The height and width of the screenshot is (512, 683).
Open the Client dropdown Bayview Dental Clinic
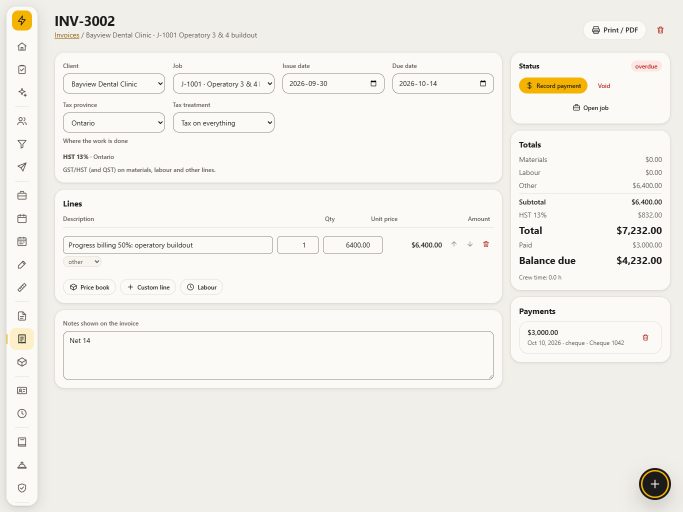pyautogui.click(x=114, y=84)
